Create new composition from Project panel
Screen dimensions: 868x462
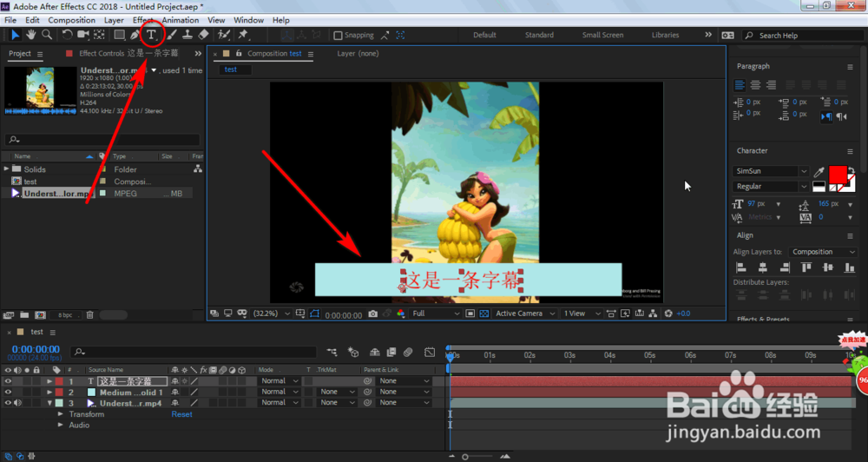pyautogui.click(x=41, y=314)
